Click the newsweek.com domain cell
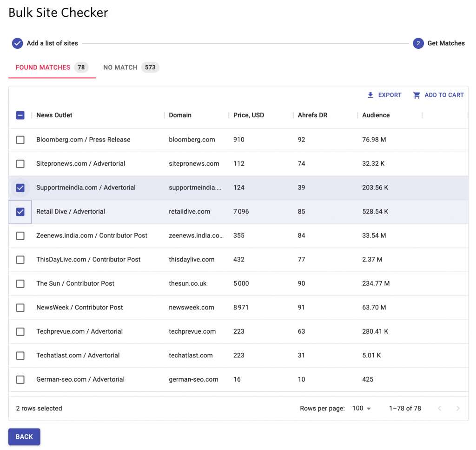Viewport: 476px width, 450px height. pyautogui.click(x=191, y=308)
